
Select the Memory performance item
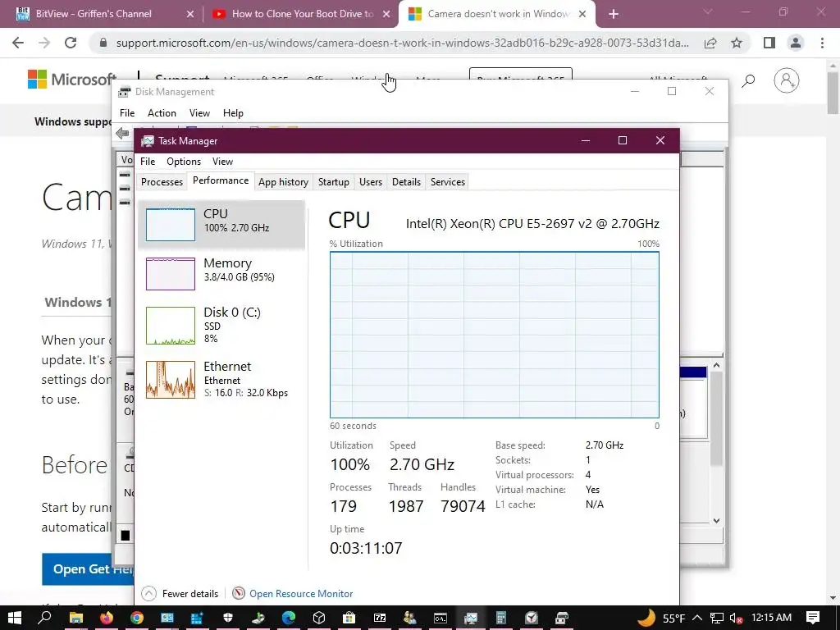221,273
